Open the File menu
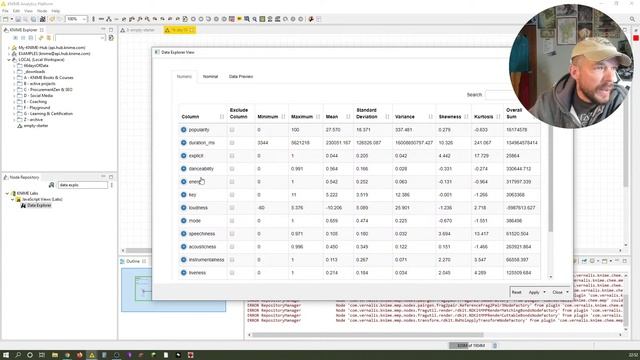This screenshot has height=360, width=640. (5, 11)
